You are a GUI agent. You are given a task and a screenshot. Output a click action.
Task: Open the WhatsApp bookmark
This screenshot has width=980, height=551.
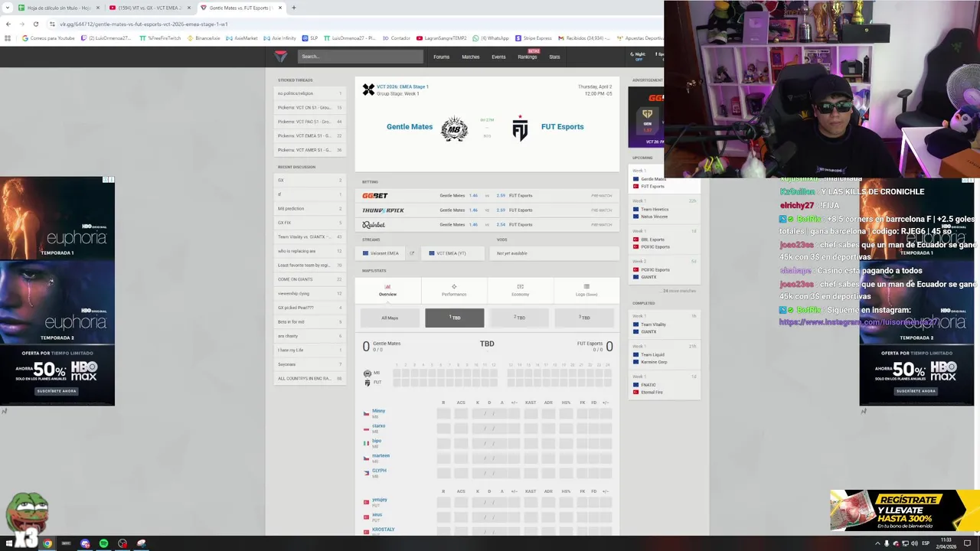pos(491,37)
